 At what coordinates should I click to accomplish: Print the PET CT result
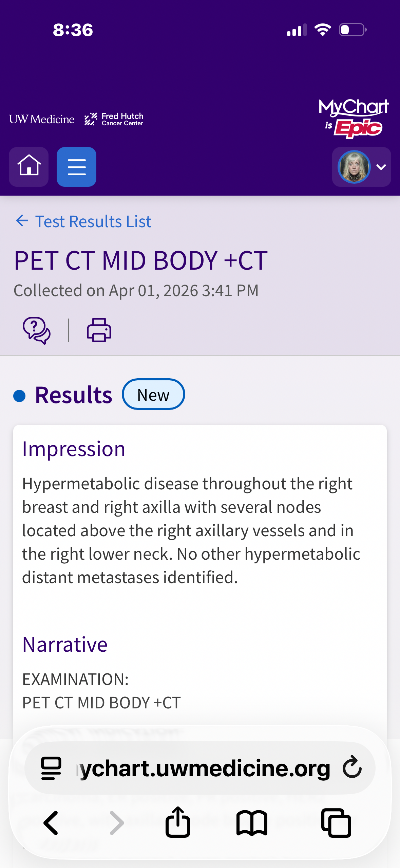coord(99,330)
